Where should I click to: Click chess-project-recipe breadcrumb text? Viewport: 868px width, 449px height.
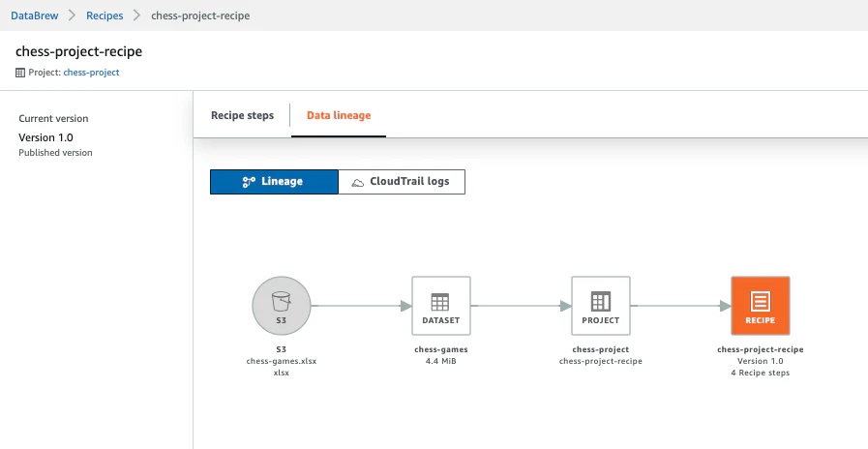(x=200, y=15)
